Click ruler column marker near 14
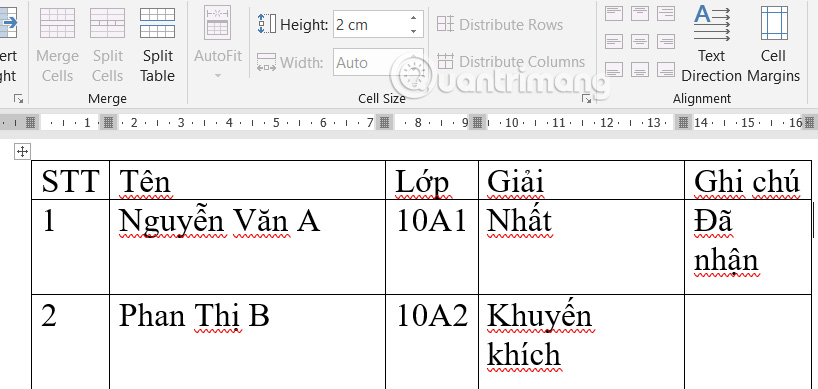 tap(683, 123)
